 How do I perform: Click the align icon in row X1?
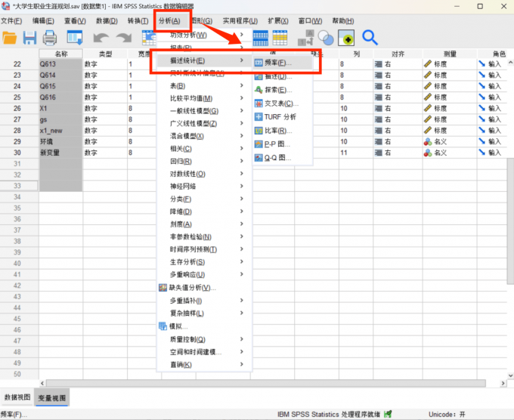(x=379, y=108)
